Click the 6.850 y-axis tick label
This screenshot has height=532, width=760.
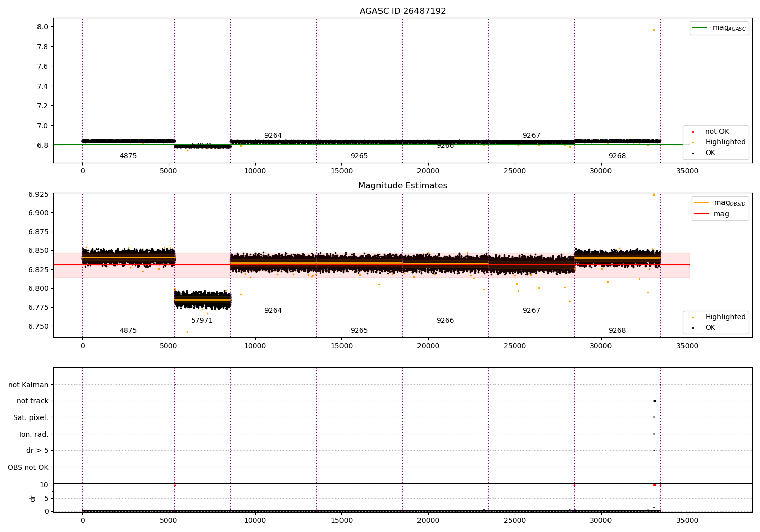click(38, 251)
